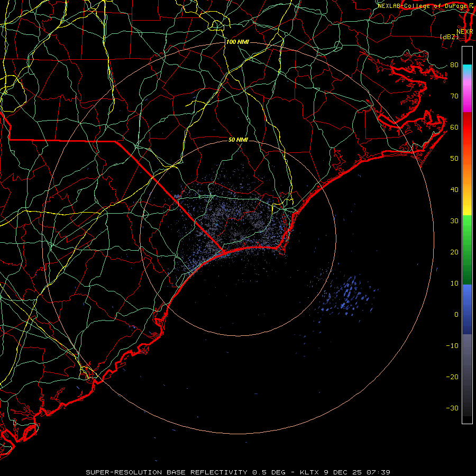Click the "0.5 DEG" elevation text in the caption
This screenshot has height=476, width=476.
(269, 472)
